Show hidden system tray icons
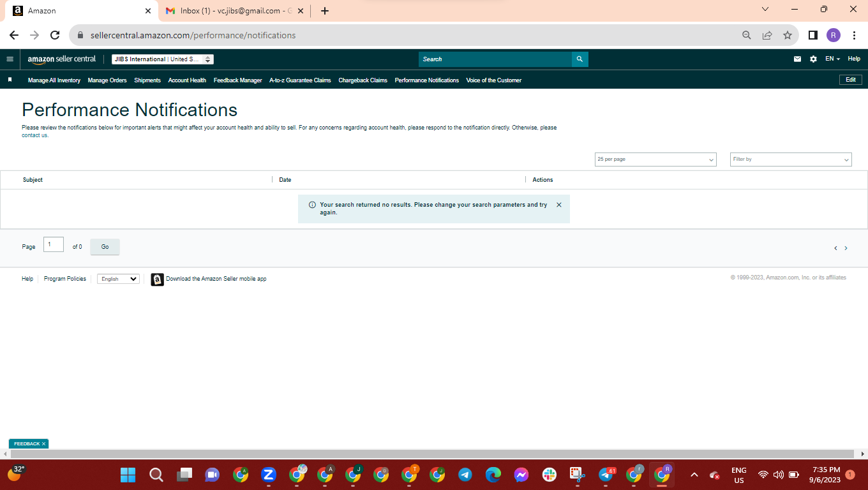 click(x=694, y=475)
